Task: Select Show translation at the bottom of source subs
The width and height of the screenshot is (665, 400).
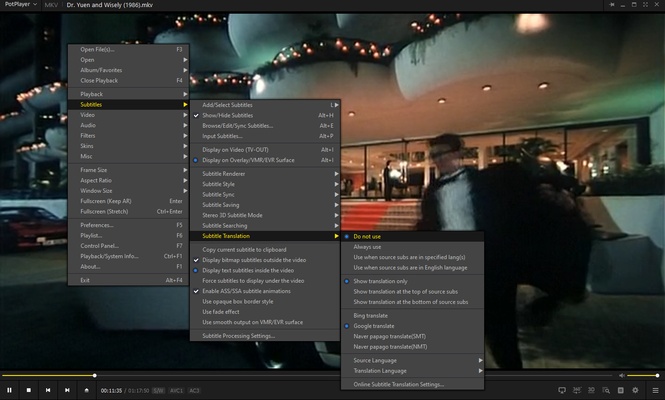Action: point(412,302)
